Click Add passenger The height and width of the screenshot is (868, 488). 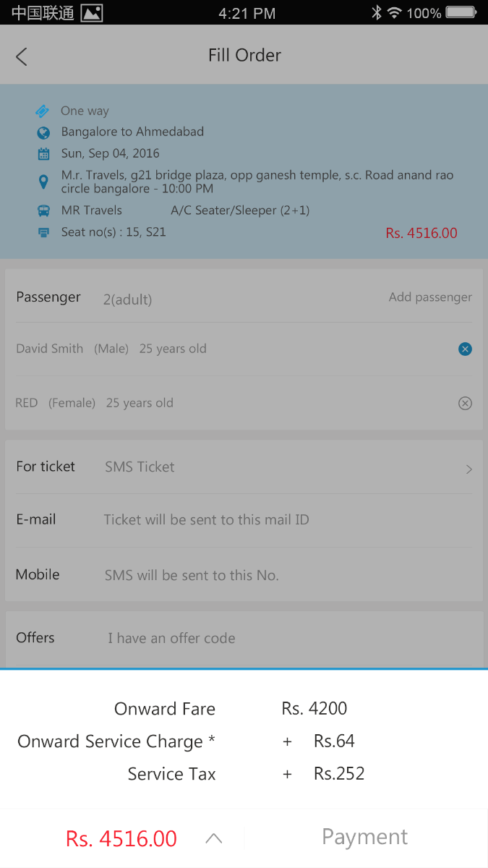click(430, 297)
